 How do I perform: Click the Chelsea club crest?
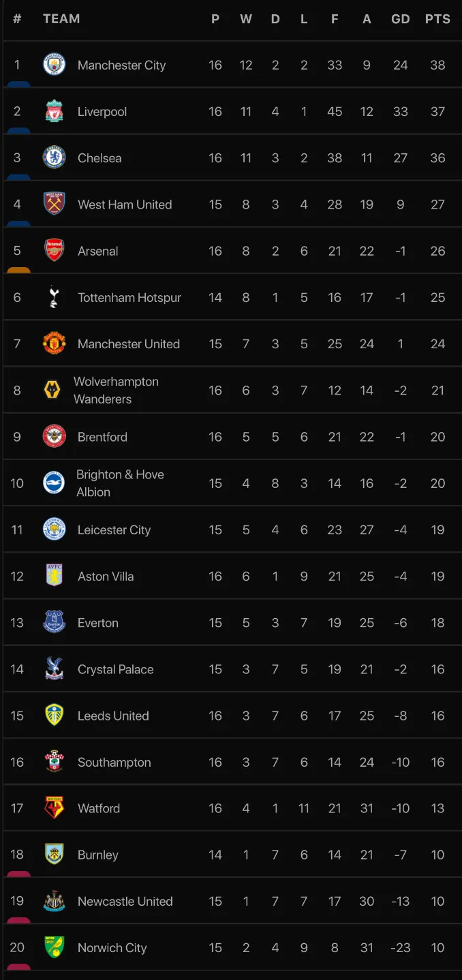[x=54, y=157]
